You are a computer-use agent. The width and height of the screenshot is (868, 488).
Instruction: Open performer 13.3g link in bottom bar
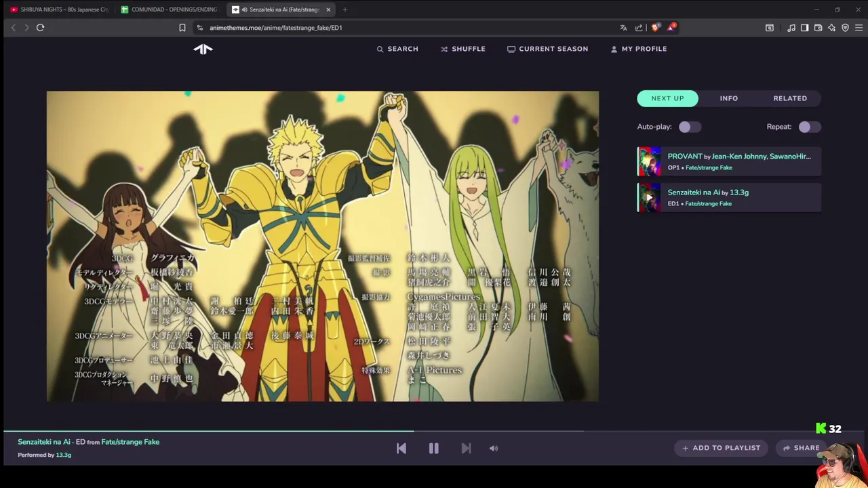point(63,455)
